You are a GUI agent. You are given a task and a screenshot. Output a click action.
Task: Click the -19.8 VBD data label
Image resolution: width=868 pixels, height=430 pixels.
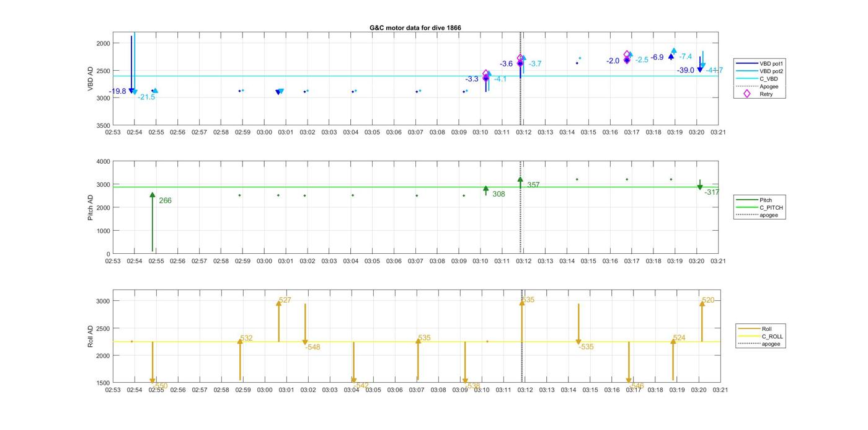point(118,91)
